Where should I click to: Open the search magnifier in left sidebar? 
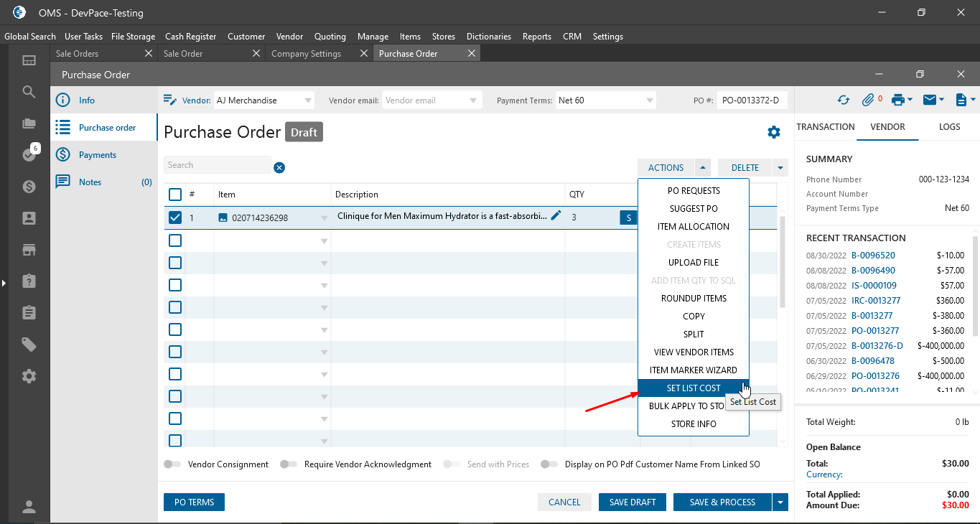pos(29,92)
